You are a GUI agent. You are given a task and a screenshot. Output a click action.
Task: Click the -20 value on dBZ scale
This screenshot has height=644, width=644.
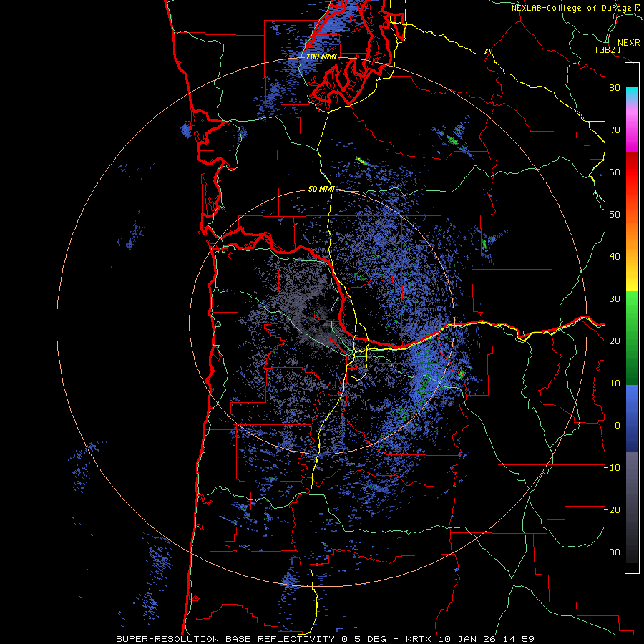pos(612,509)
